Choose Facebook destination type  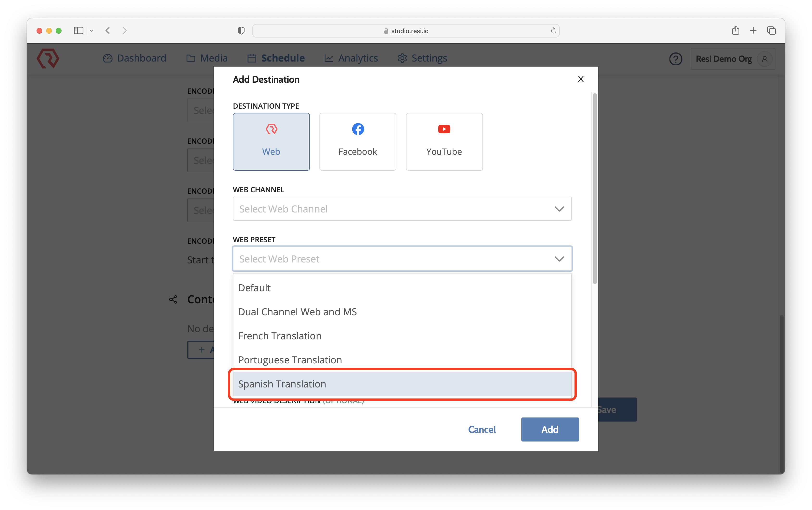coord(357,142)
